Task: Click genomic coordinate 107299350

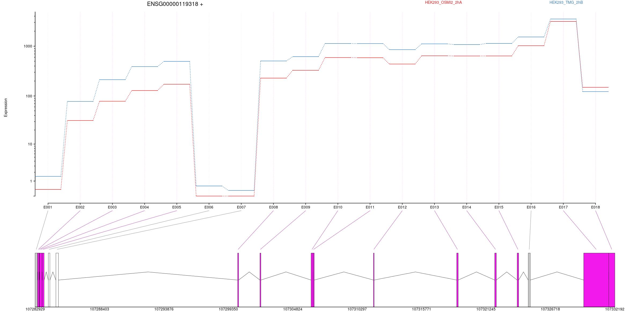Action: click(x=228, y=309)
